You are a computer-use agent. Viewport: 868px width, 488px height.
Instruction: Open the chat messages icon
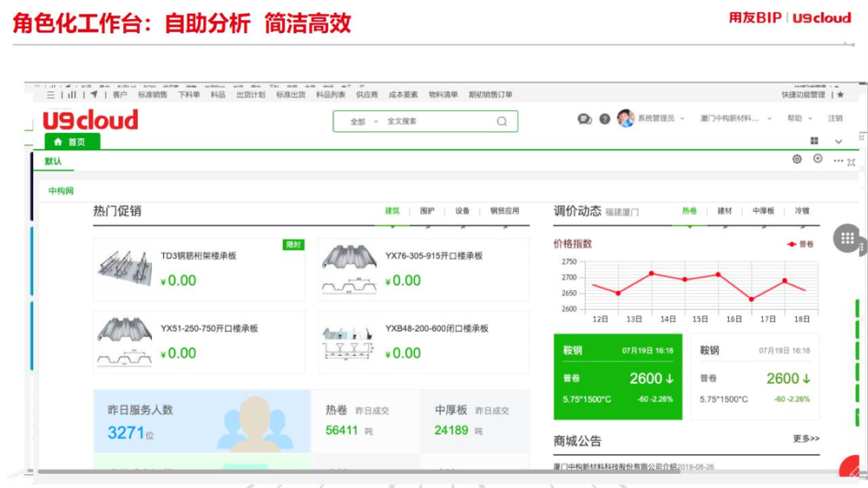coord(584,119)
